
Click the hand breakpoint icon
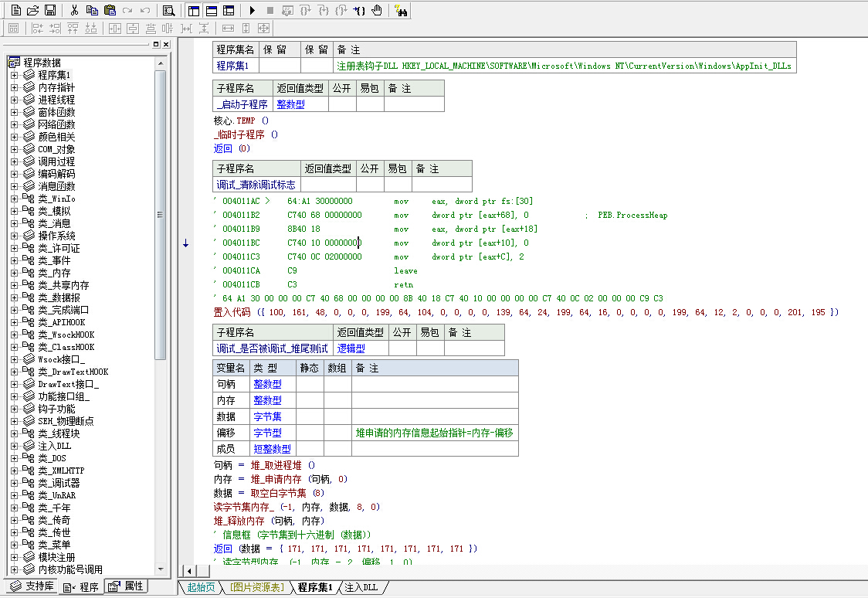point(377,10)
